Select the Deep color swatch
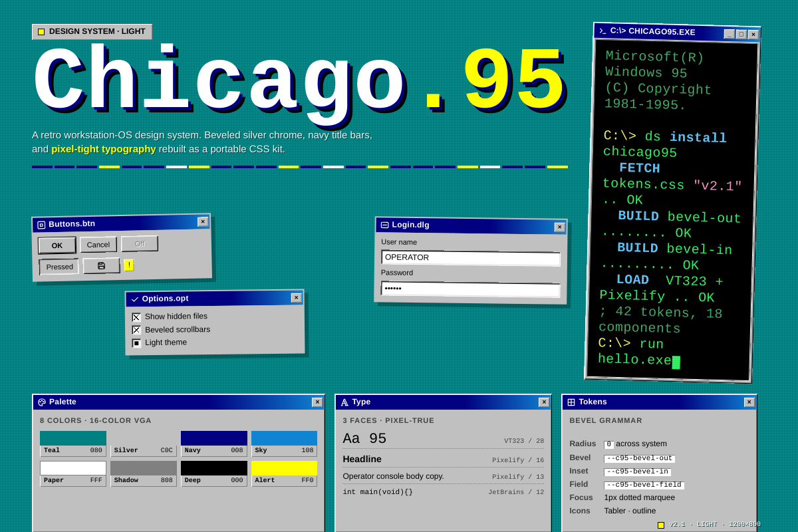The image size is (798, 532). pyautogui.click(x=214, y=473)
